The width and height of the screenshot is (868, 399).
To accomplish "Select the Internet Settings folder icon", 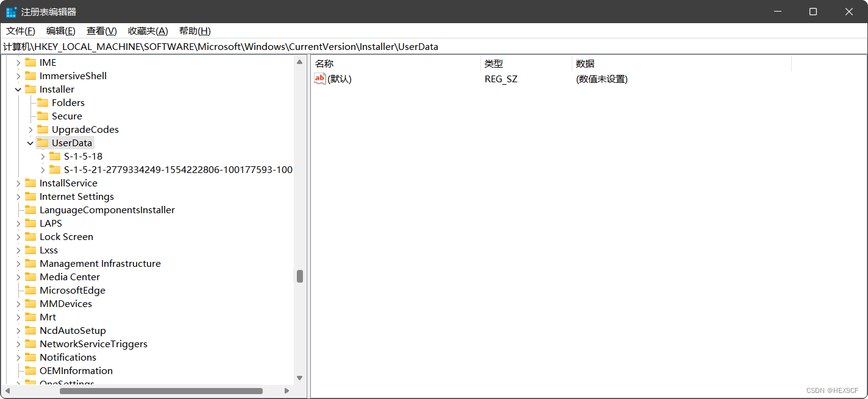I will [x=30, y=197].
